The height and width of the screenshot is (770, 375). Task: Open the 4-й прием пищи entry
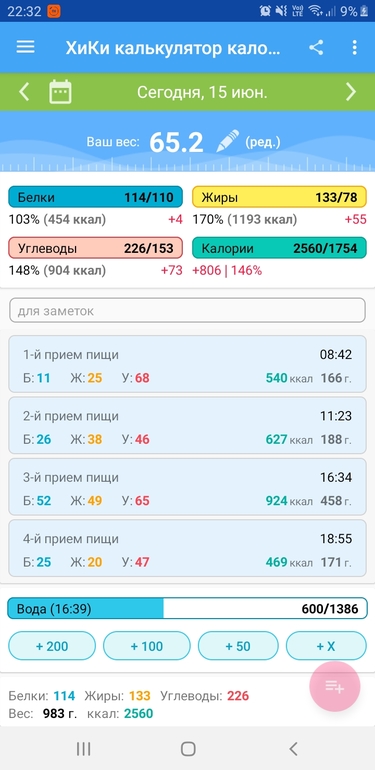click(x=188, y=548)
